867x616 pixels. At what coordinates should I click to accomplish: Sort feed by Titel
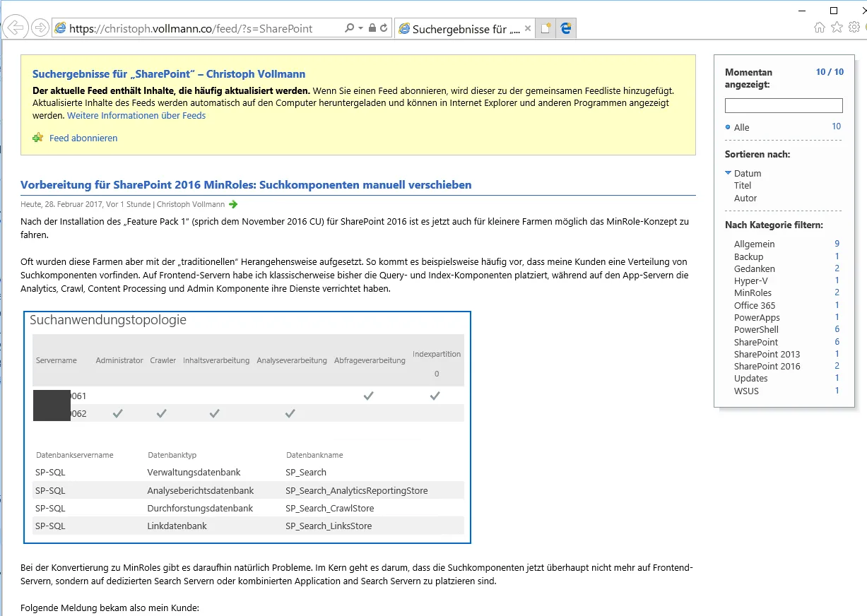pos(743,185)
